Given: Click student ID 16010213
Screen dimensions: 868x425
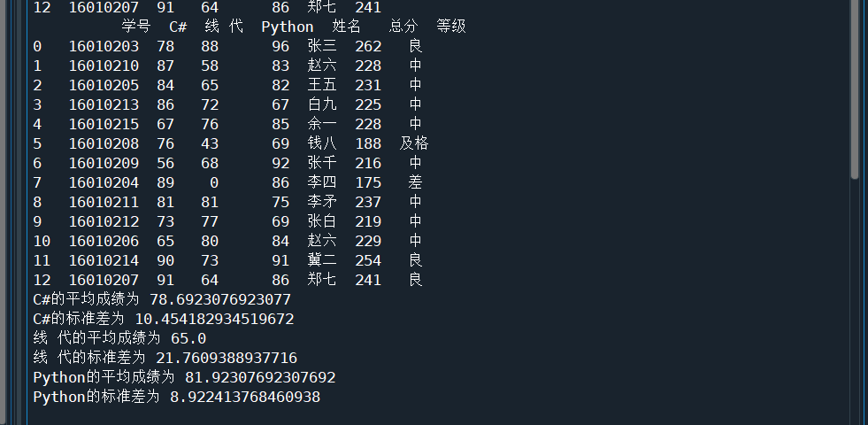Looking at the screenshot, I should click(x=104, y=104).
